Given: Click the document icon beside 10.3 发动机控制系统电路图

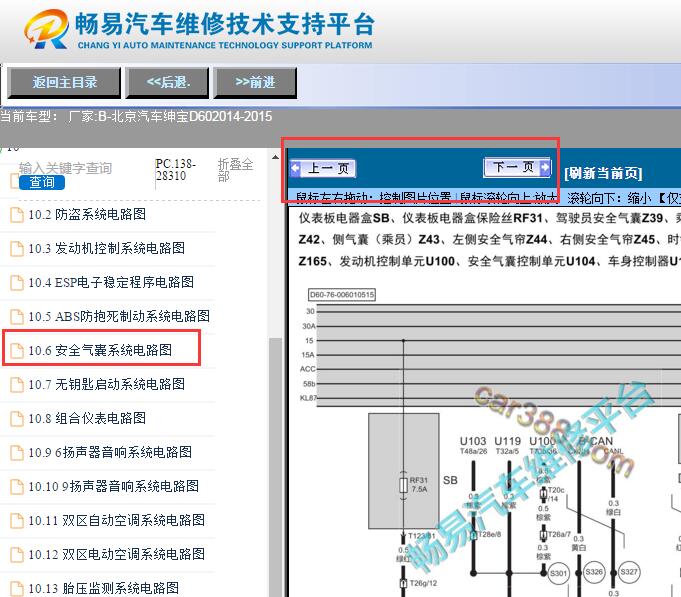Looking at the screenshot, I should click(17, 249).
